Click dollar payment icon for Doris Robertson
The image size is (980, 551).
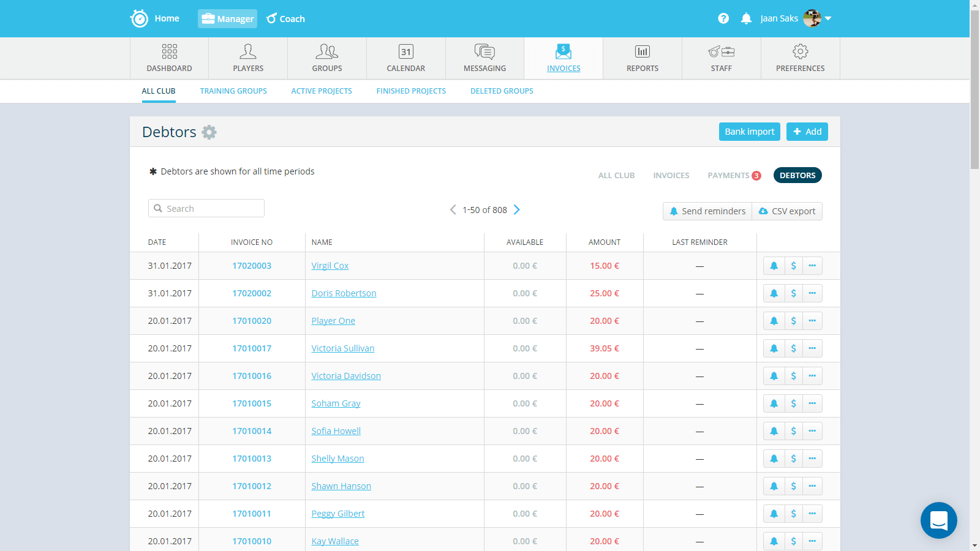click(x=793, y=293)
